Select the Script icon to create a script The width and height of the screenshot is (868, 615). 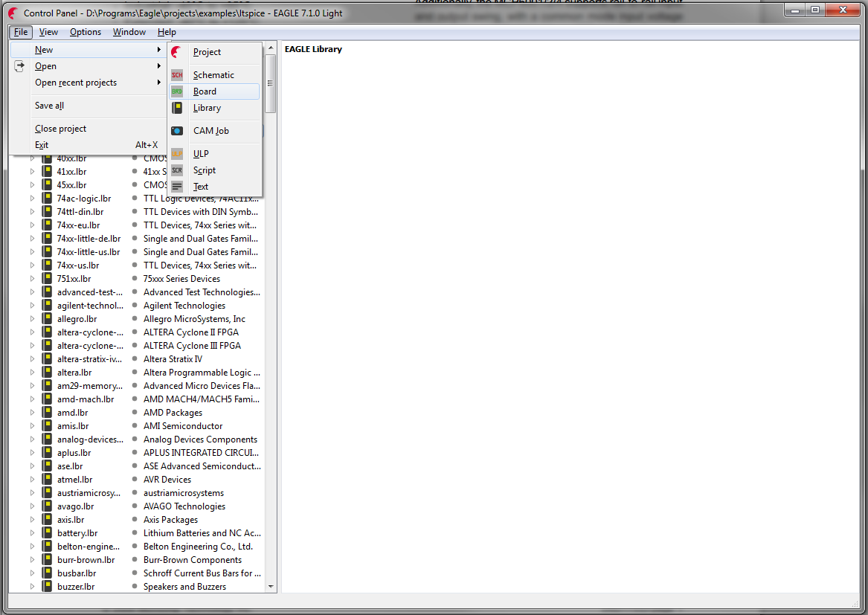177,170
